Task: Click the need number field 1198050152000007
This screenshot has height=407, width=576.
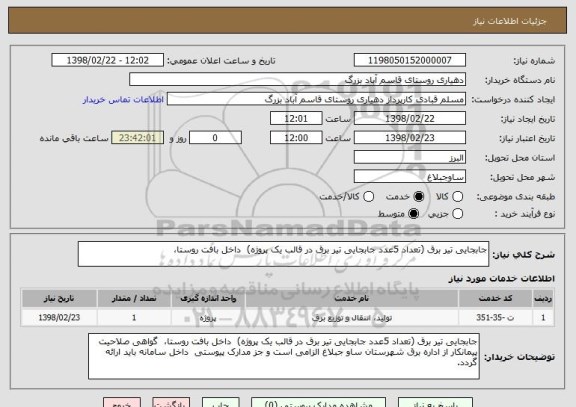Action: pyautogui.click(x=410, y=60)
